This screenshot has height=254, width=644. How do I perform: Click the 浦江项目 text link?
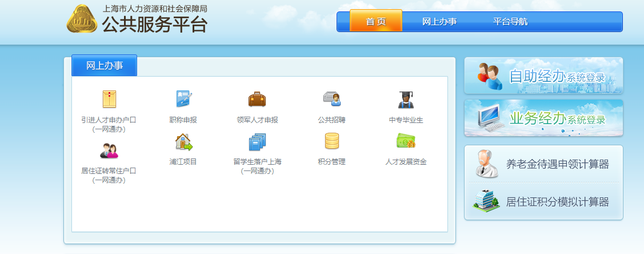[183, 161]
